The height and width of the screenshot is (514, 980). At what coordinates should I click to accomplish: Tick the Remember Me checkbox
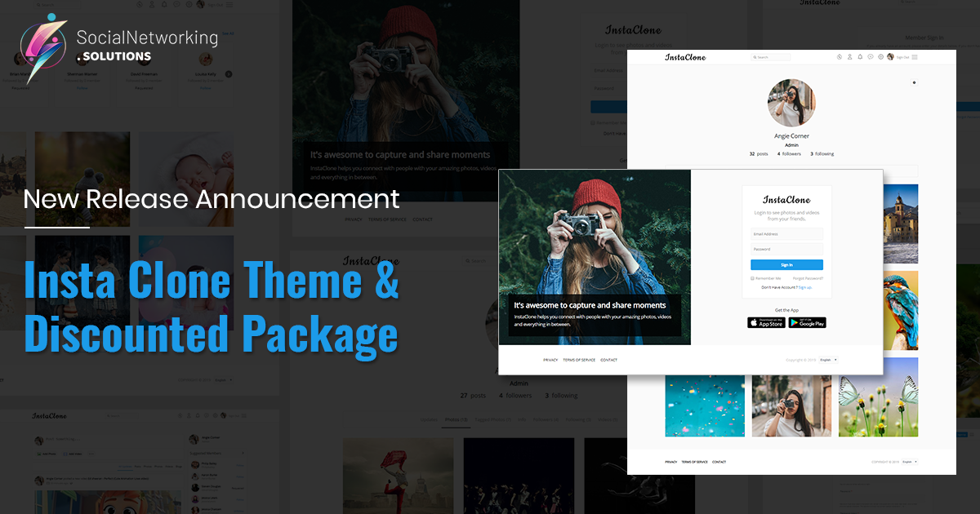click(x=752, y=278)
